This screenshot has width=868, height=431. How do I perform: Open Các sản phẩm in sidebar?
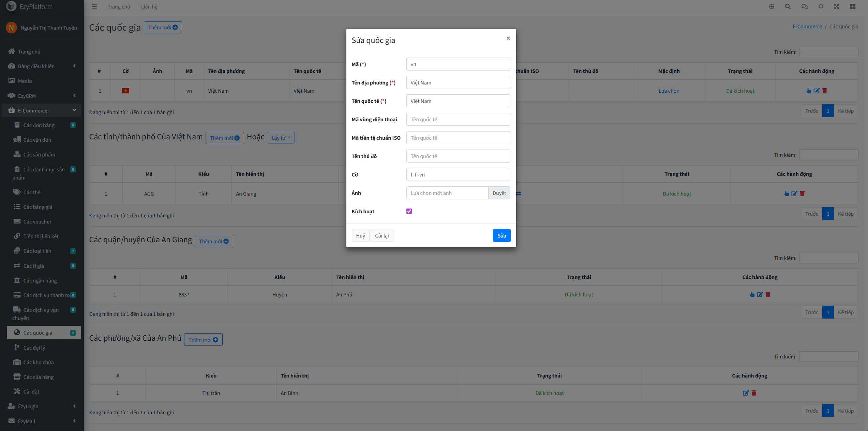click(x=39, y=154)
